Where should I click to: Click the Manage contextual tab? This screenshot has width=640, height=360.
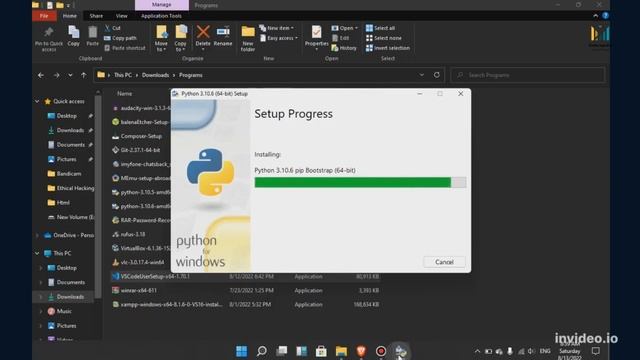point(162,5)
